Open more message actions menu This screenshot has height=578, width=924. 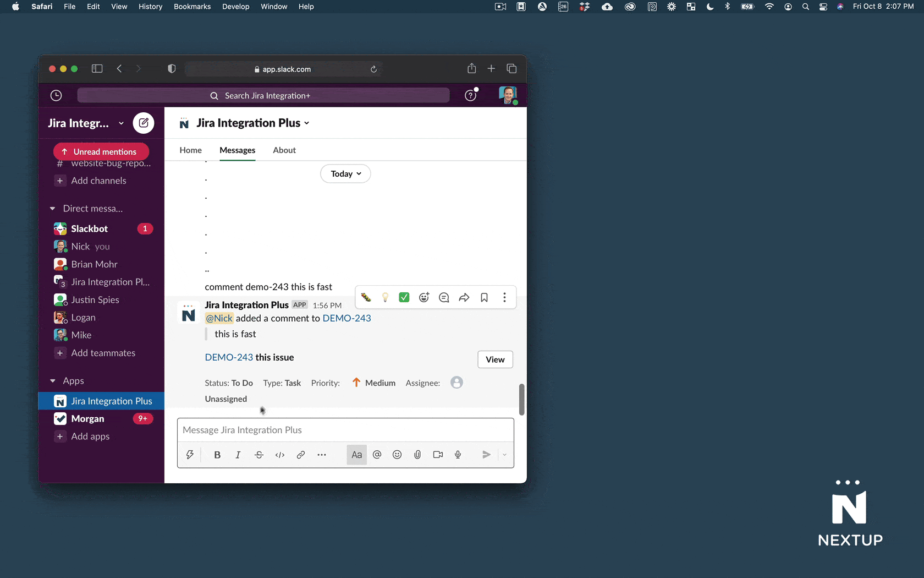point(504,297)
